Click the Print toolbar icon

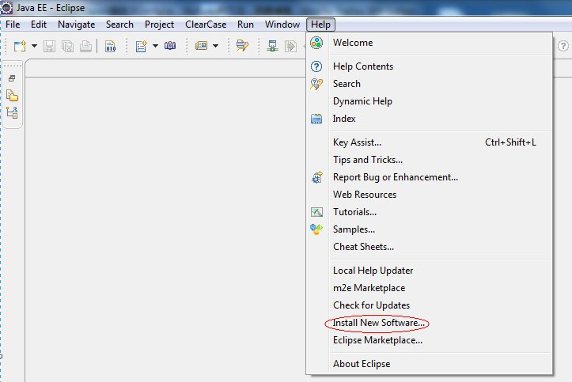click(x=86, y=46)
